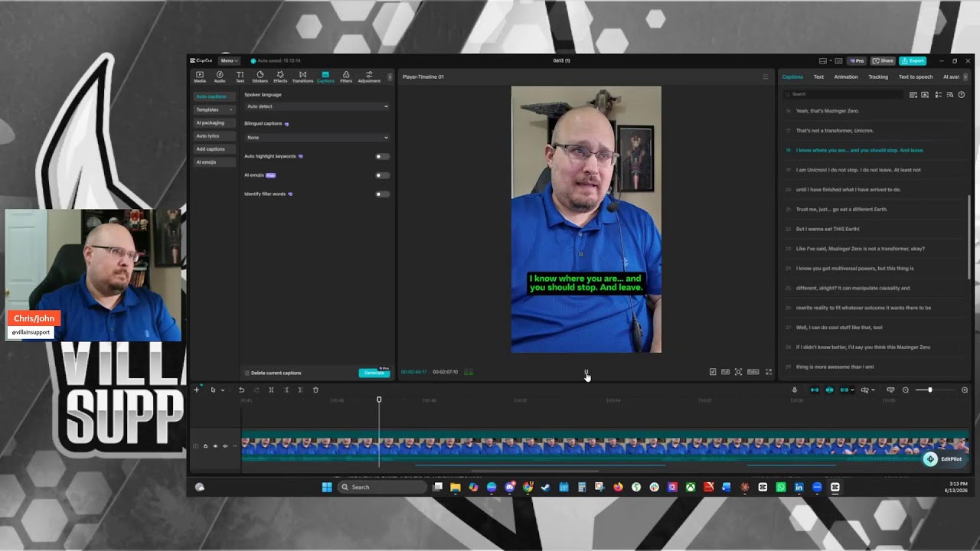Open the Text tool panel

pos(240,77)
